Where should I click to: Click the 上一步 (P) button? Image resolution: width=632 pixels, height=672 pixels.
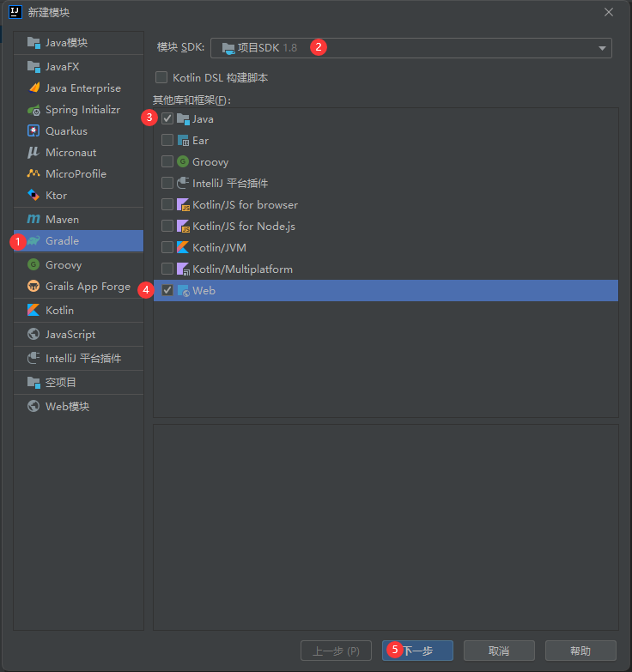tap(336, 651)
